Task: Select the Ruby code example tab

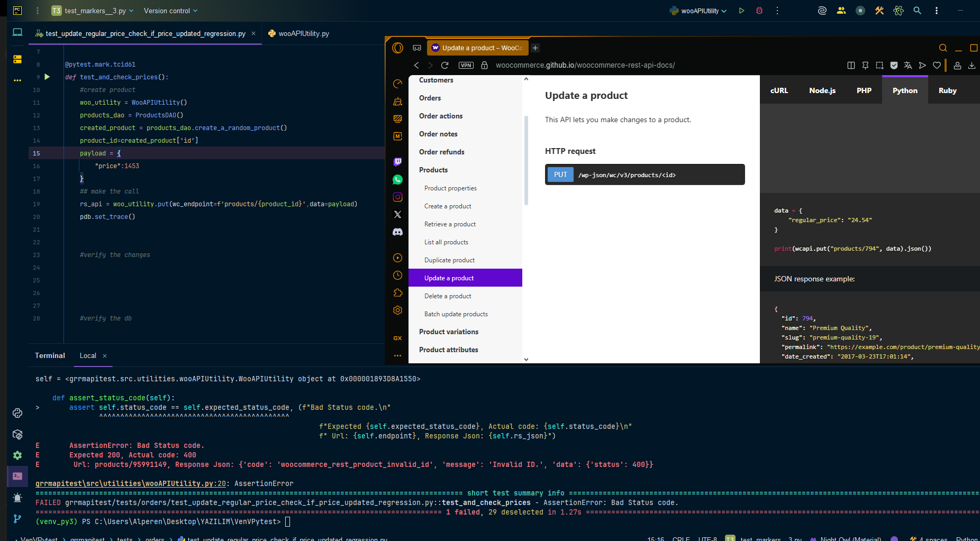Action: (x=947, y=90)
